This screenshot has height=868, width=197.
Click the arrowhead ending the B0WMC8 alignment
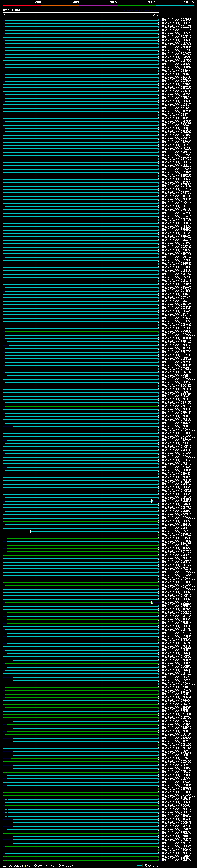pos(152,501)
